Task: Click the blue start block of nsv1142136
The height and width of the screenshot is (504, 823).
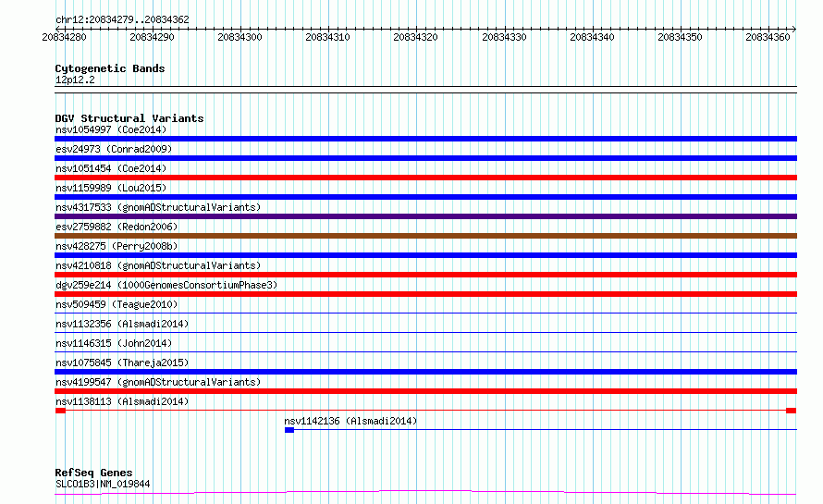Action: pos(289,430)
